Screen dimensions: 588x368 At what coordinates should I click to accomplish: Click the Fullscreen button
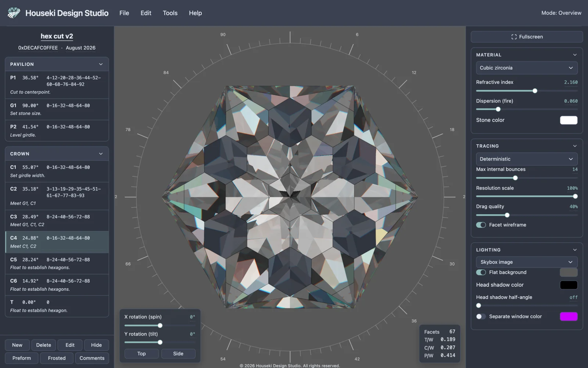pyautogui.click(x=527, y=37)
